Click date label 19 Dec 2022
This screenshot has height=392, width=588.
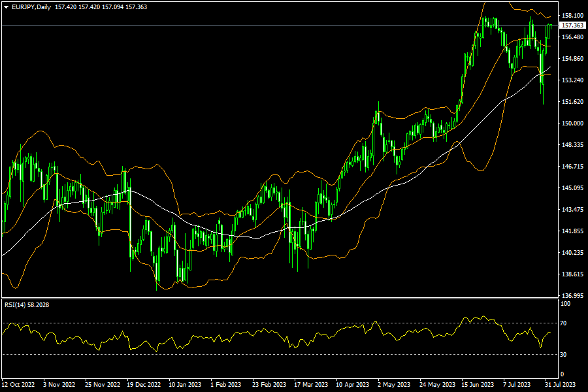(x=144, y=385)
